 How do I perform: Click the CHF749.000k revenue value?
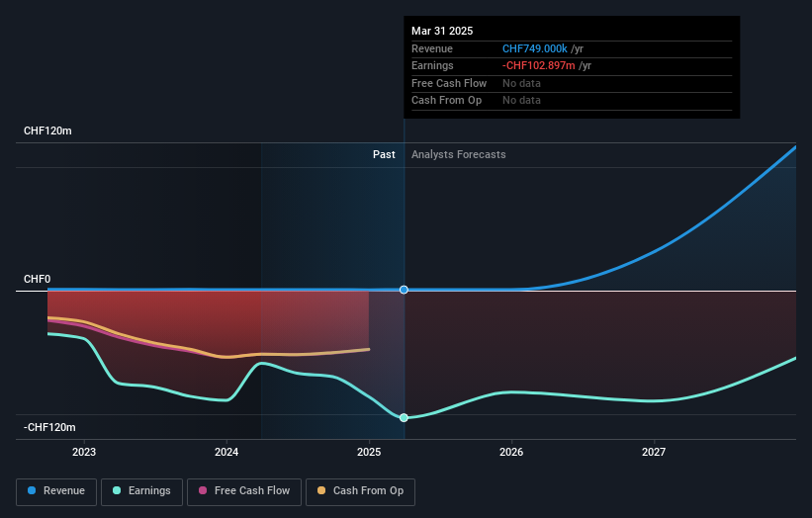coord(535,48)
